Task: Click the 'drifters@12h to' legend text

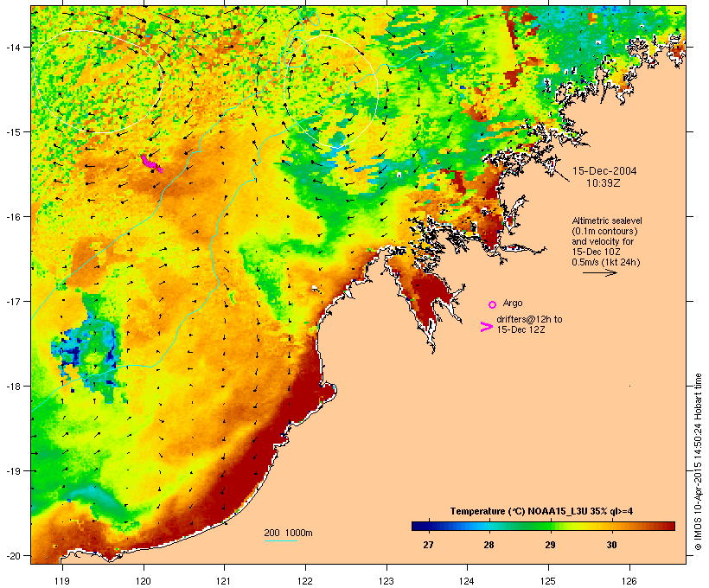Action: tap(529, 319)
